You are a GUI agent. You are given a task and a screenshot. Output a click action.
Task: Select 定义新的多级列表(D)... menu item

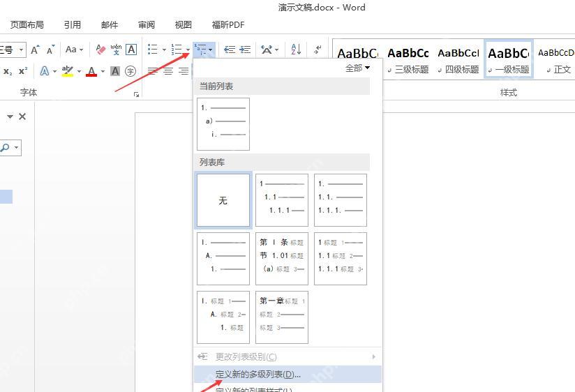click(288, 375)
